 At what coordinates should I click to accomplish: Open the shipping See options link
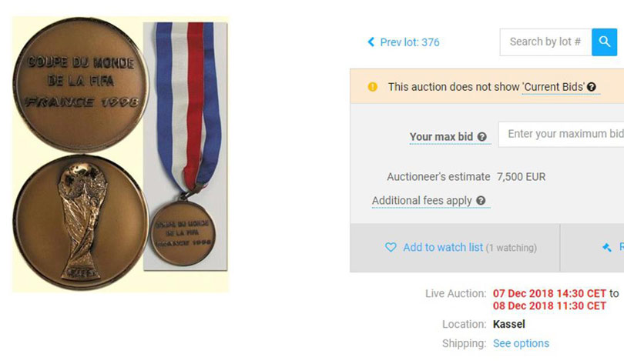(x=521, y=343)
